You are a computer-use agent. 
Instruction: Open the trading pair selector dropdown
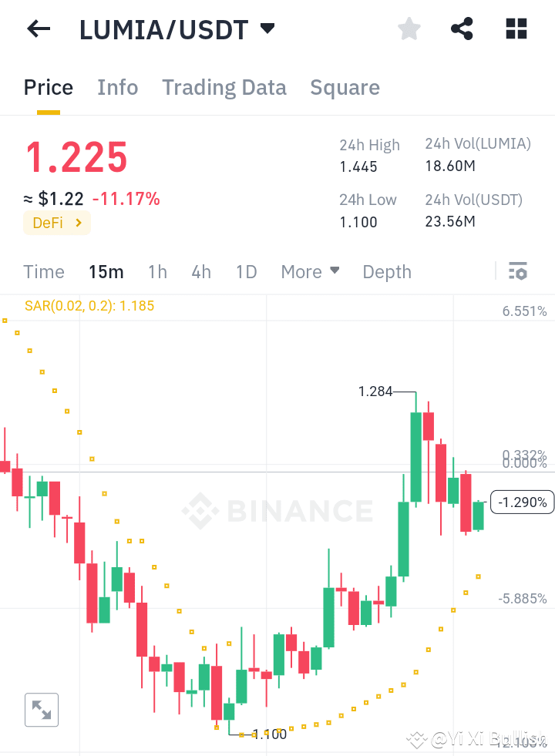coord(267,29)
